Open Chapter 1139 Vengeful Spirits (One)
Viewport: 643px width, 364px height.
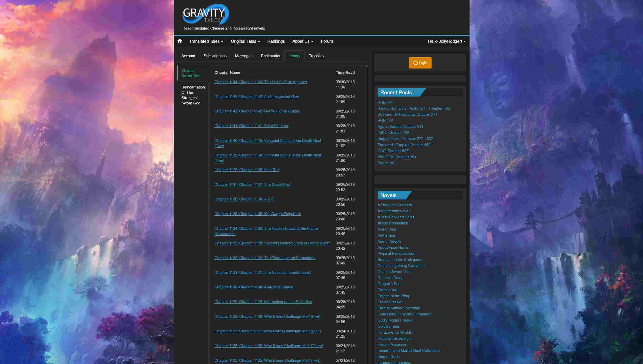click(268, 158)
